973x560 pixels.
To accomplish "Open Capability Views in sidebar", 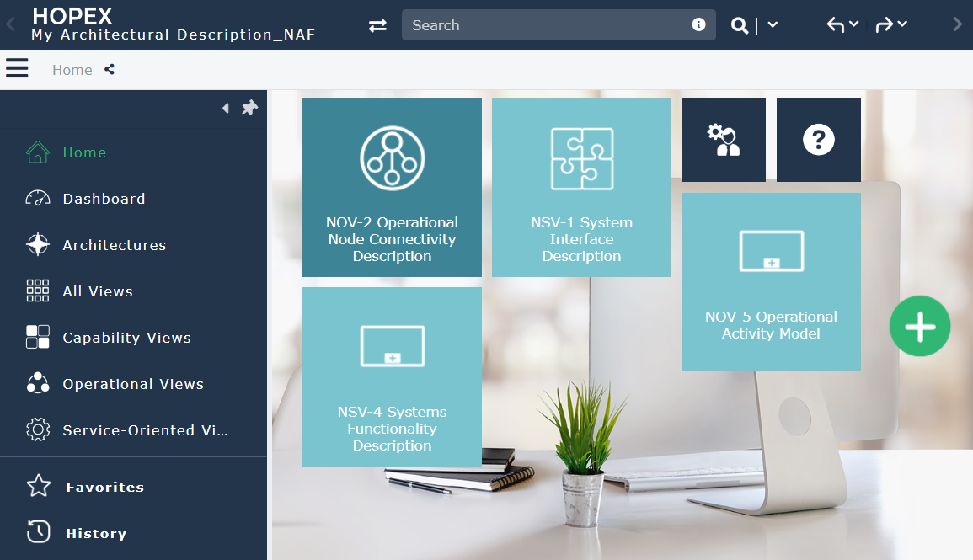I will 126,338.
